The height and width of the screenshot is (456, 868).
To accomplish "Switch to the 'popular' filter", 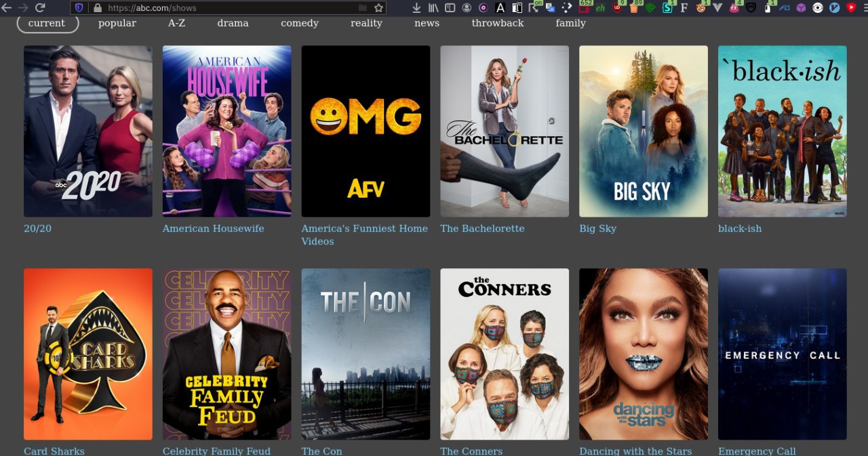I will (x=117, y=23).
